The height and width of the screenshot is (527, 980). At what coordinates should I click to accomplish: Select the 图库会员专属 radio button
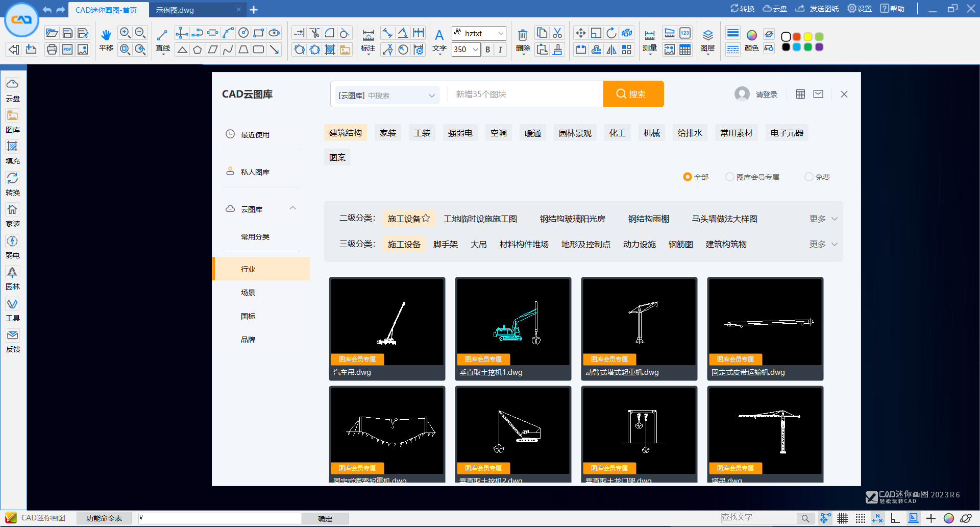tap(730, 177)
